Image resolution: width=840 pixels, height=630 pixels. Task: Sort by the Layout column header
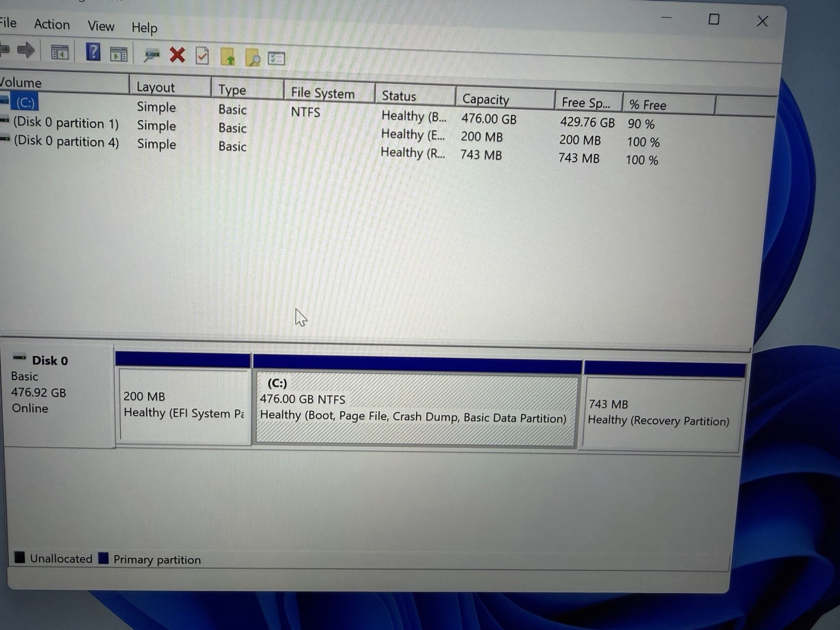click(170, 87)
